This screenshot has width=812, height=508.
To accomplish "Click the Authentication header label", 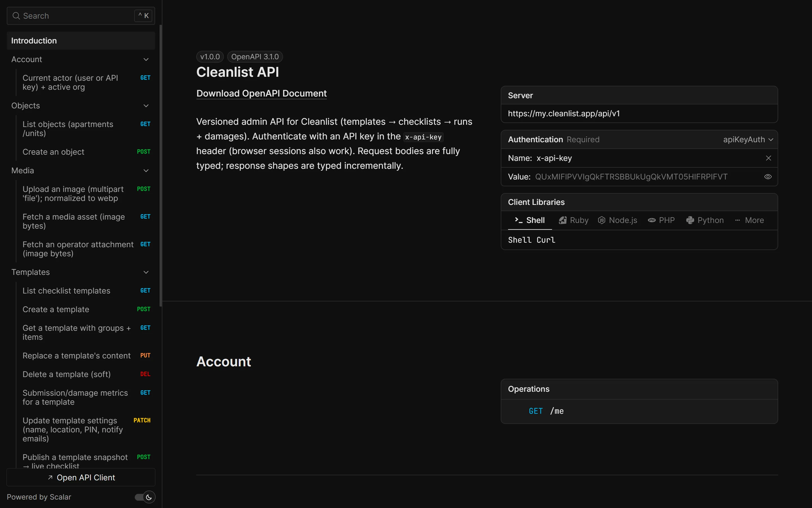I will (x=535, y=139).
